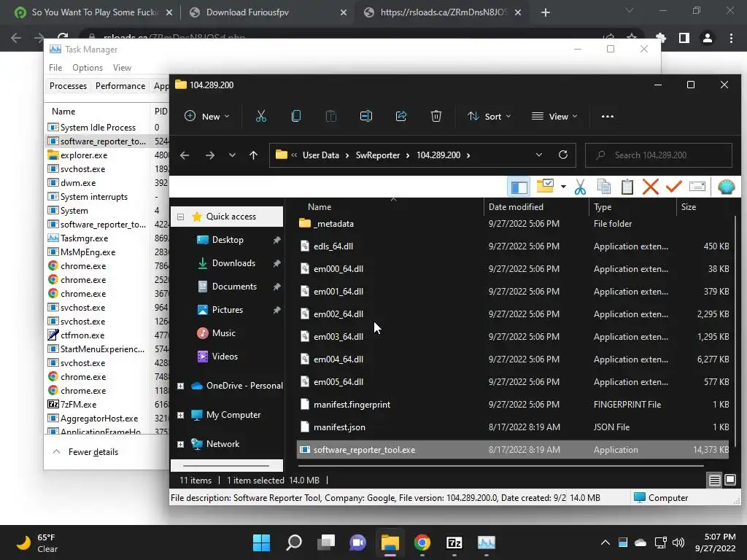The height and width of the screenshot is (560, 747).
Task: Open Task View on the taskbar
Action: coord(326,542)
